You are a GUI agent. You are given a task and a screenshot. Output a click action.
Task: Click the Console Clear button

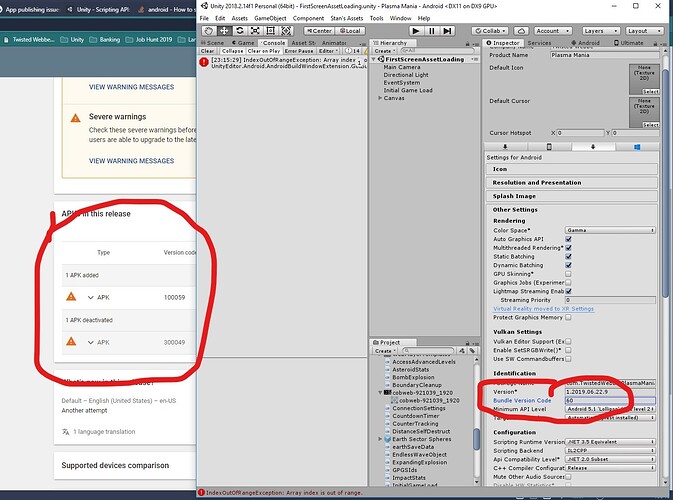click(x=207, y=51)
